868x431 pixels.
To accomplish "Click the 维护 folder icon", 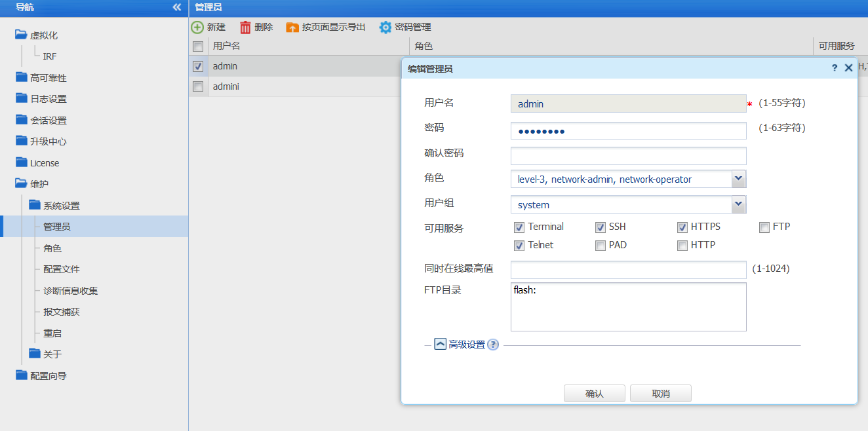I will (x=21, y=183).
